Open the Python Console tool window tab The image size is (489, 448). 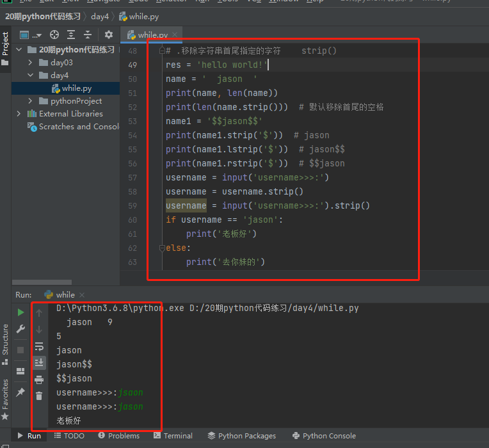324,436
